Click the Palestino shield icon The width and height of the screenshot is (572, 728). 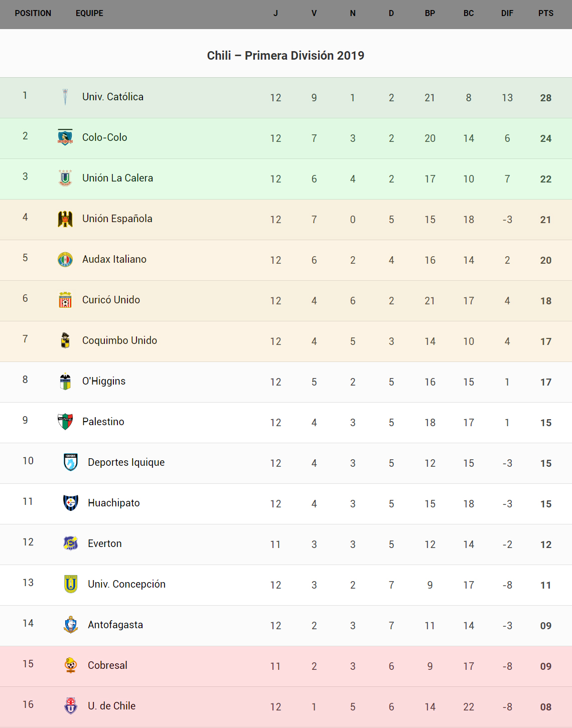pos(65,422)
